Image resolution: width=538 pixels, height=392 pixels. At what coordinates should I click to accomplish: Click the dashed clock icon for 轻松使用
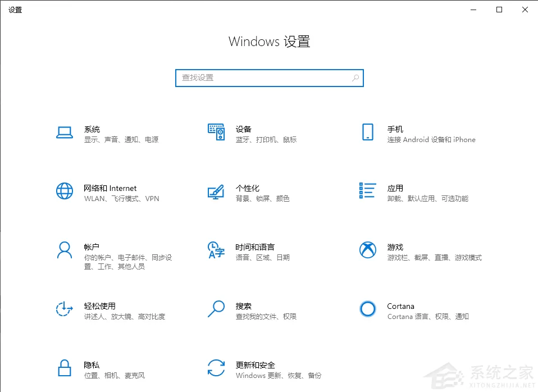65,309
